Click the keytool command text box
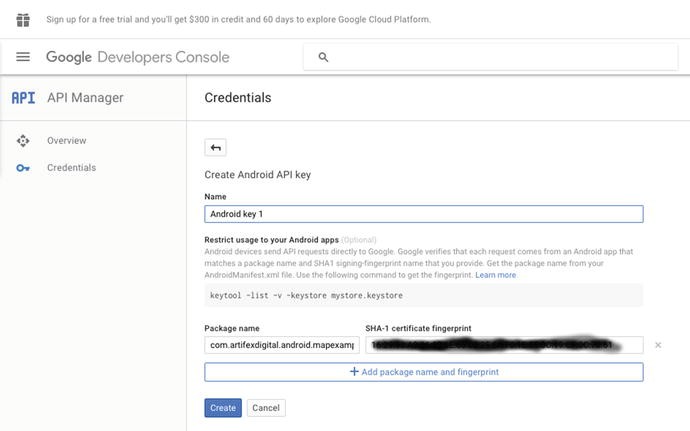The width and height of the screenshot is (690, 431). (423, 296)
